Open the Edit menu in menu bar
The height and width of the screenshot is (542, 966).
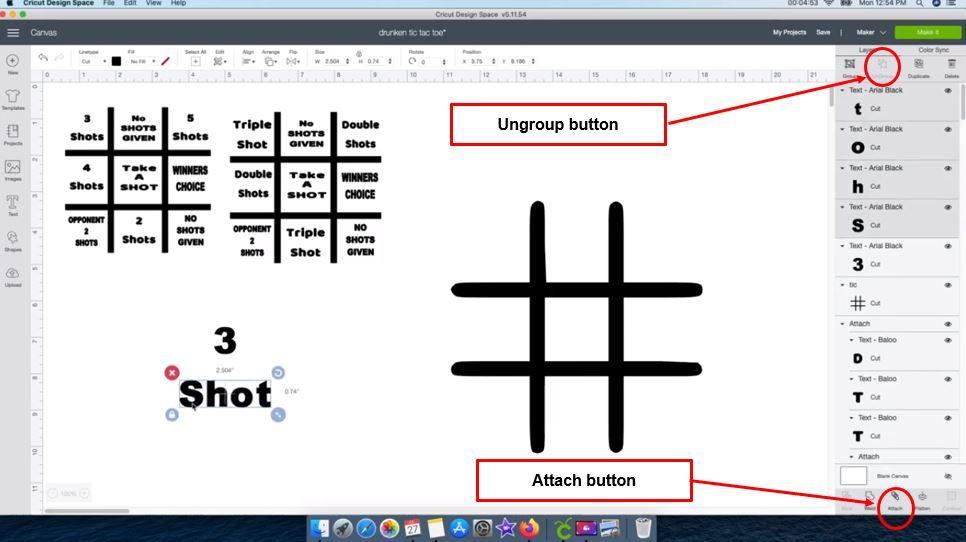click(130, 3)
